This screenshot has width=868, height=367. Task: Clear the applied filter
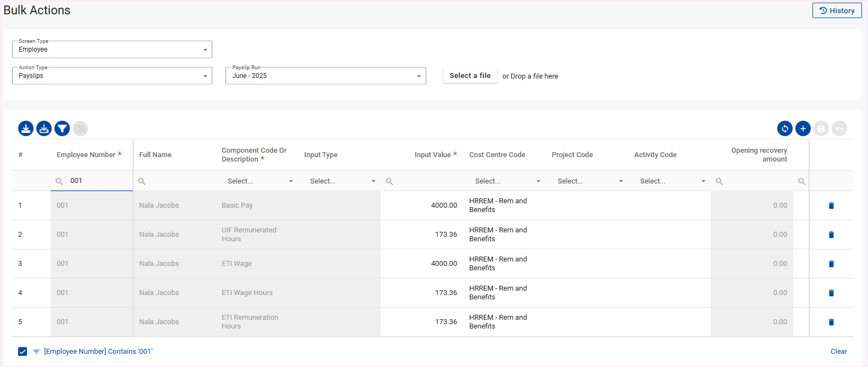[x=838, y=352]
